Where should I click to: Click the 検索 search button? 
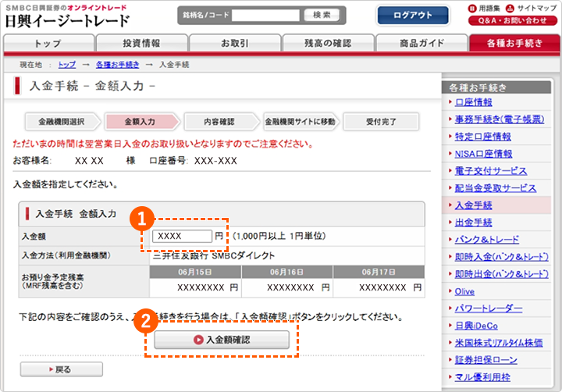(322, 15)
